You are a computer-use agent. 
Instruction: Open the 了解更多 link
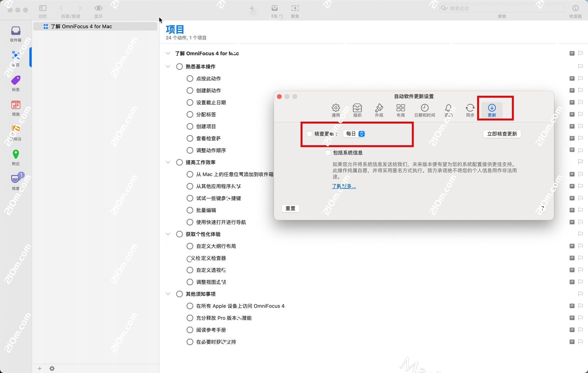(344, 186)
